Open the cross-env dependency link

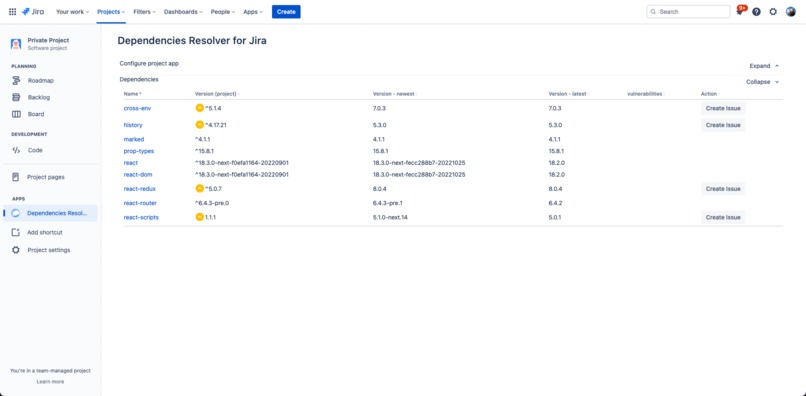[137, 109]
